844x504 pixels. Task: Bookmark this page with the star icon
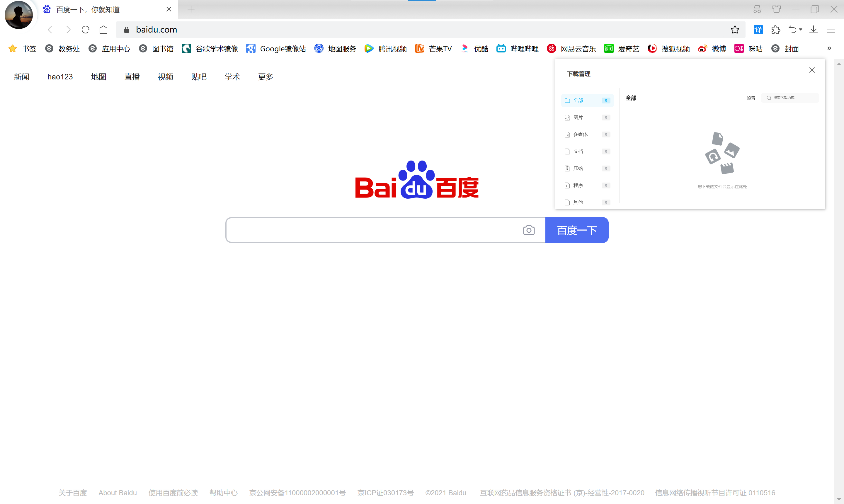[735, 30]
